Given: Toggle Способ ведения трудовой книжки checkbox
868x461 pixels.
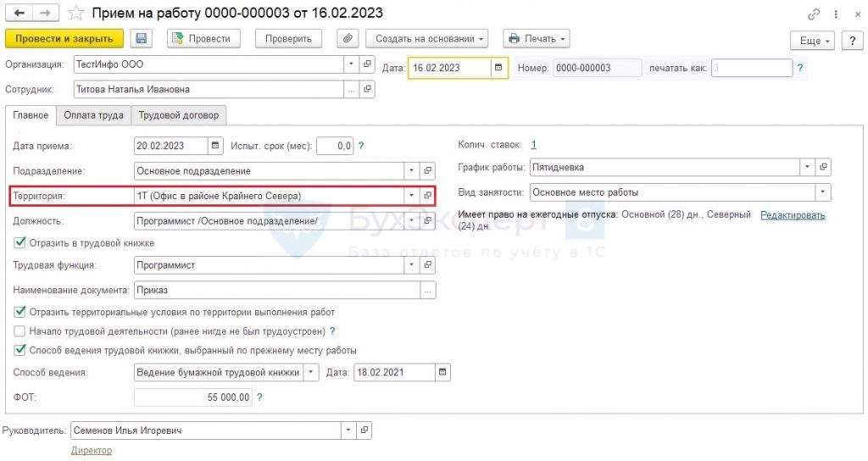Looking at the screenshot, I should (20, 350).
